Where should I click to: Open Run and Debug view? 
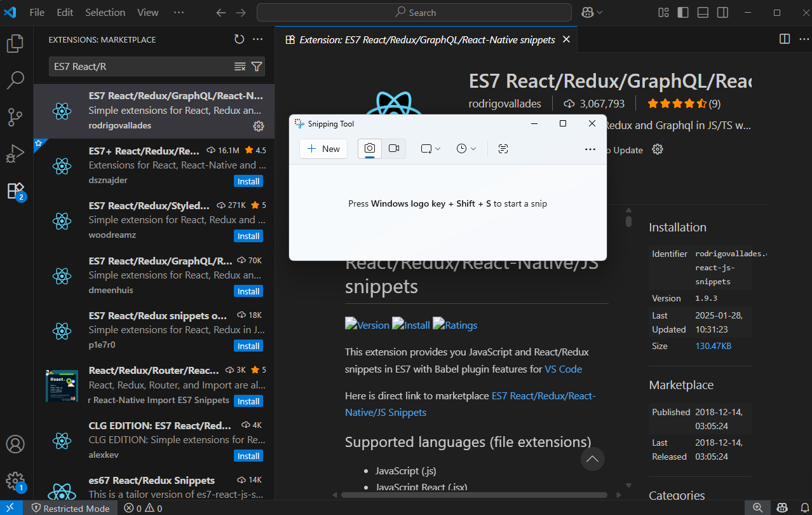pos(15,153)
